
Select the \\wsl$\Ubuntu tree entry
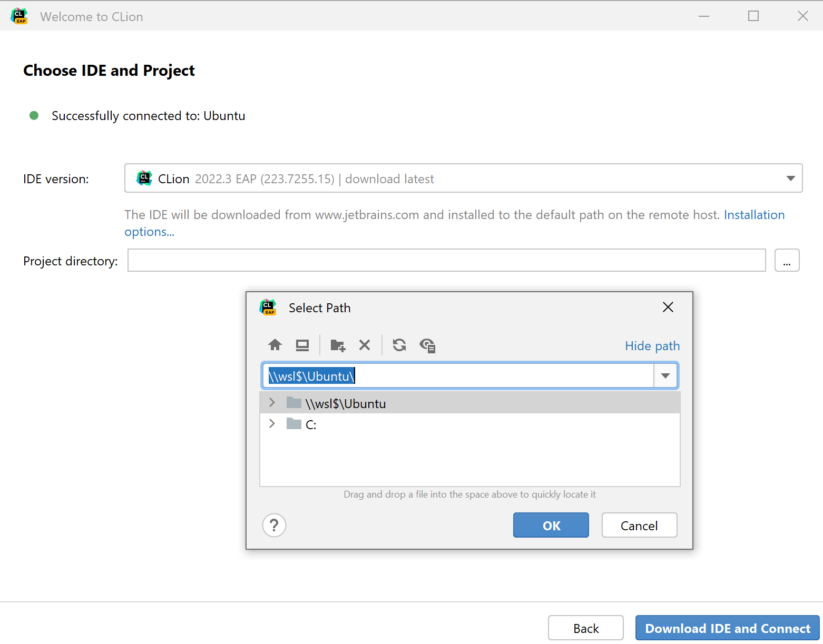click(346, 403)
